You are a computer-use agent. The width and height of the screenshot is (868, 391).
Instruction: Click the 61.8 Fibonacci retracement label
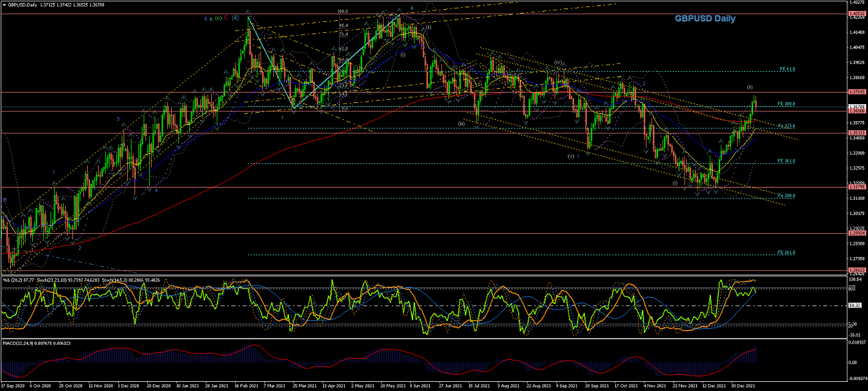click(343, 48)
